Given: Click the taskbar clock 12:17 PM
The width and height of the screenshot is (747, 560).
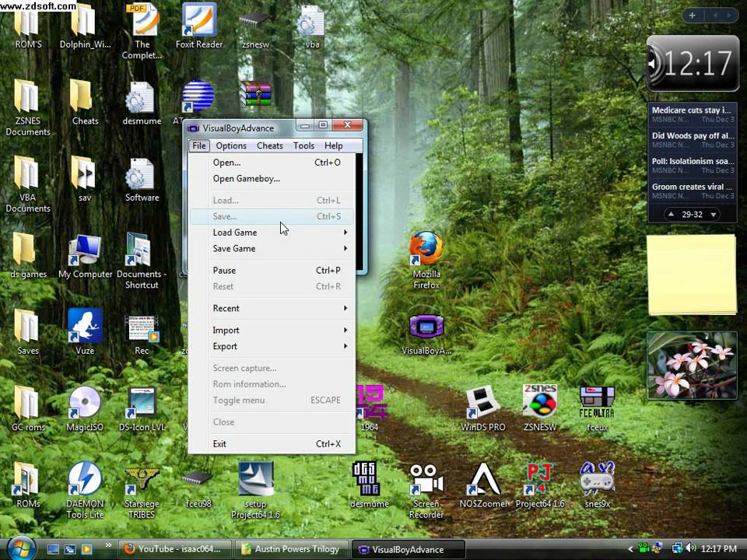Looking at the screenshot, I should [719, 549].
